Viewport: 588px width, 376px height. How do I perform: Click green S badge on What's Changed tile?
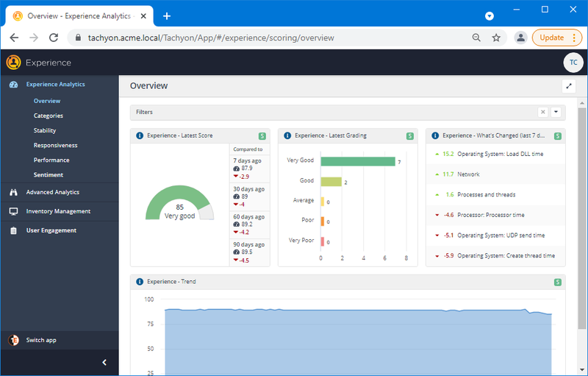(558, 136)
